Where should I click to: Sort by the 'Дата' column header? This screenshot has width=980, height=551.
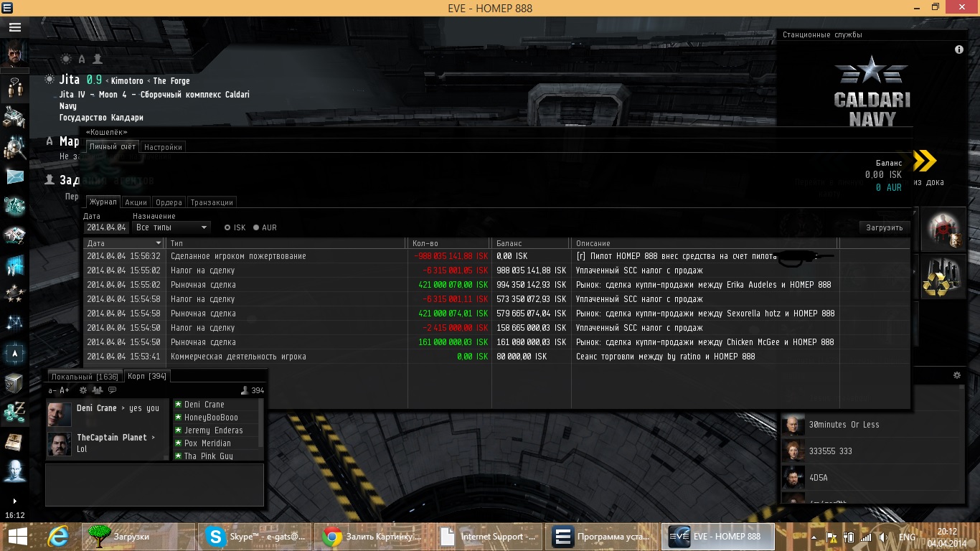point(125,244)
